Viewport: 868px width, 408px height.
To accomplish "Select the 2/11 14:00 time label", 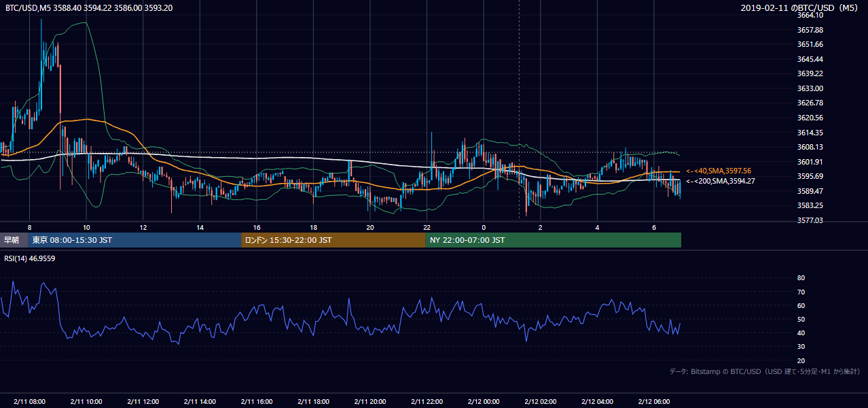I will [x=200, y=401].
